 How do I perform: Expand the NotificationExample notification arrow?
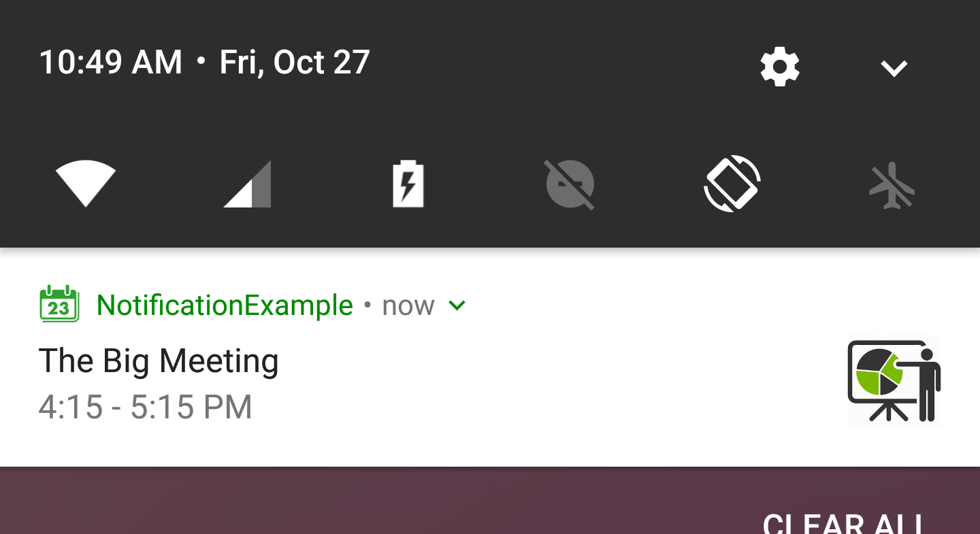pos(457,305)
